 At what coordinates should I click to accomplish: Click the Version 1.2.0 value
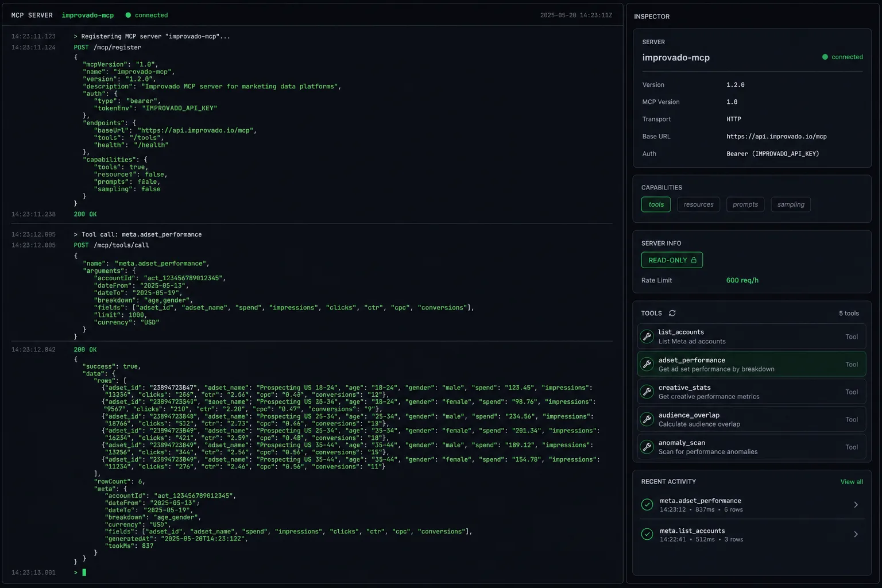point(736,85)
